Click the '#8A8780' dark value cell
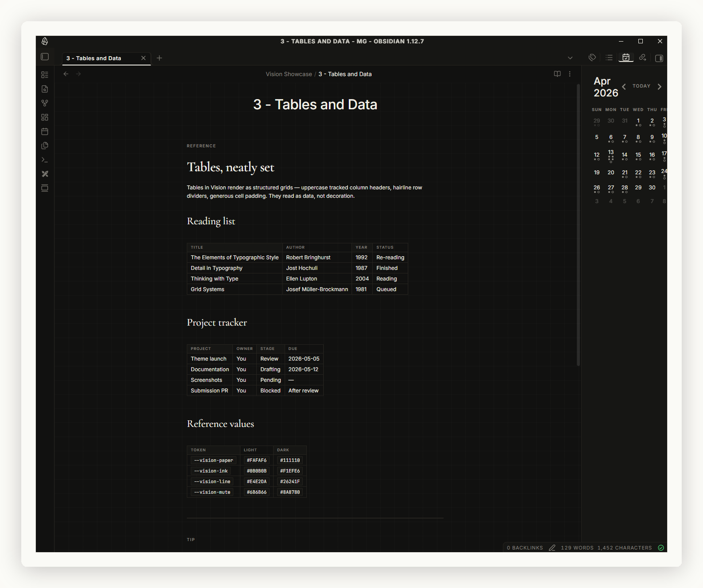This screenshot has height=588, width=703. point(290,492)
